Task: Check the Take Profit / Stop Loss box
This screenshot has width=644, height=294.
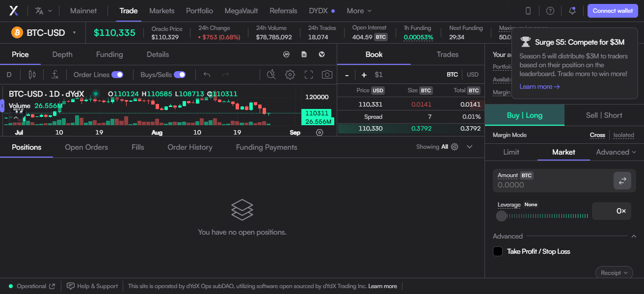Action: (x=498, y=251)
